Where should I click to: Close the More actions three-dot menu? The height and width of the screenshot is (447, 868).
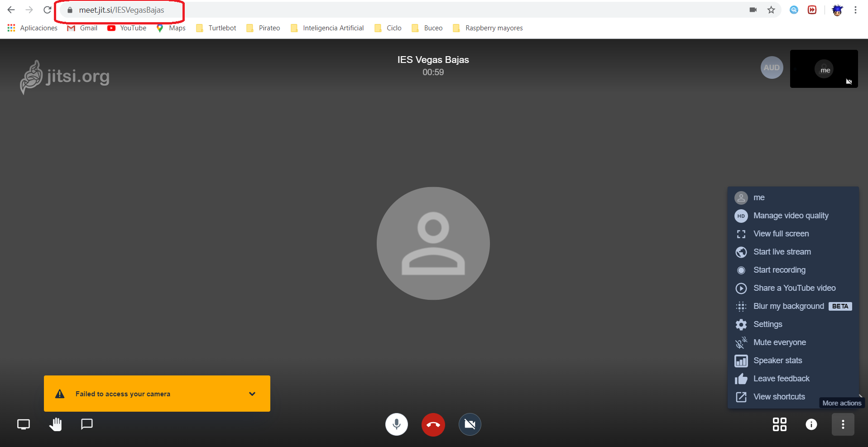[843, 424]
